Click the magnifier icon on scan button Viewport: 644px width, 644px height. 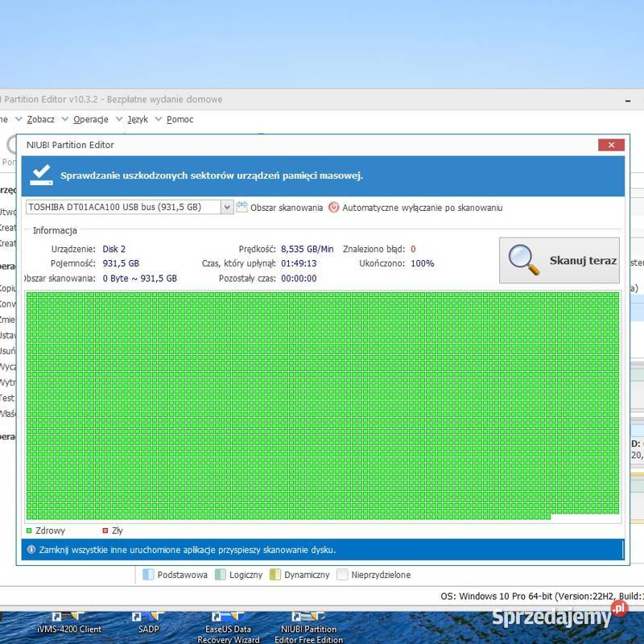point(524,259)
